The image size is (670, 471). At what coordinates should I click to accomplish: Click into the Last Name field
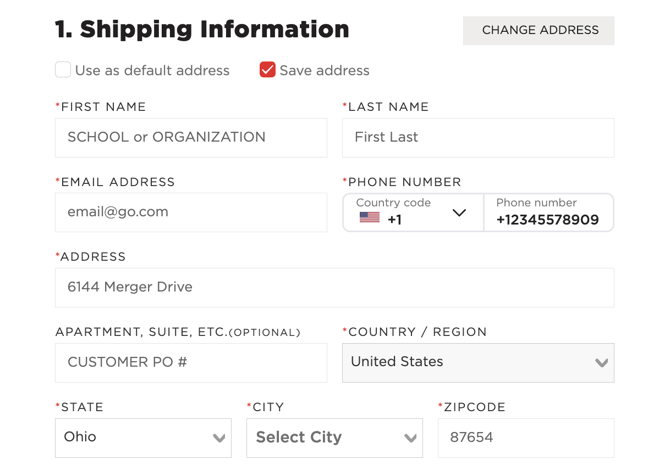(478, 138)
